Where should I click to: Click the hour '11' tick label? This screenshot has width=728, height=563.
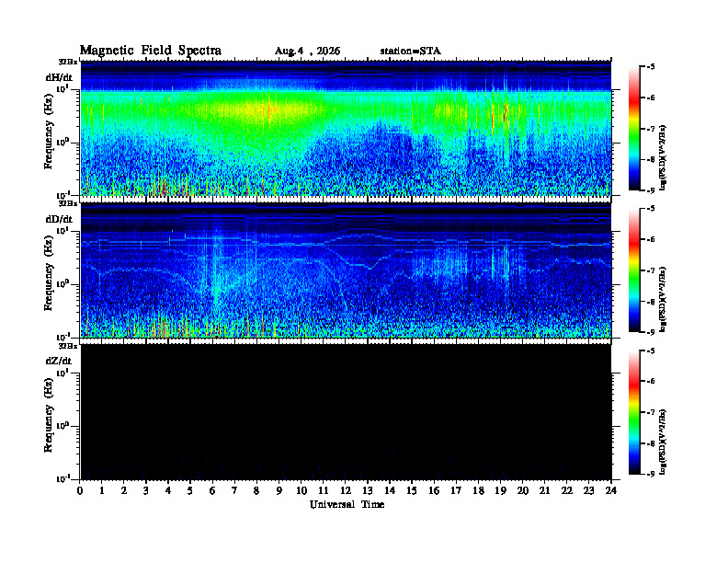[x=324, y=490]
